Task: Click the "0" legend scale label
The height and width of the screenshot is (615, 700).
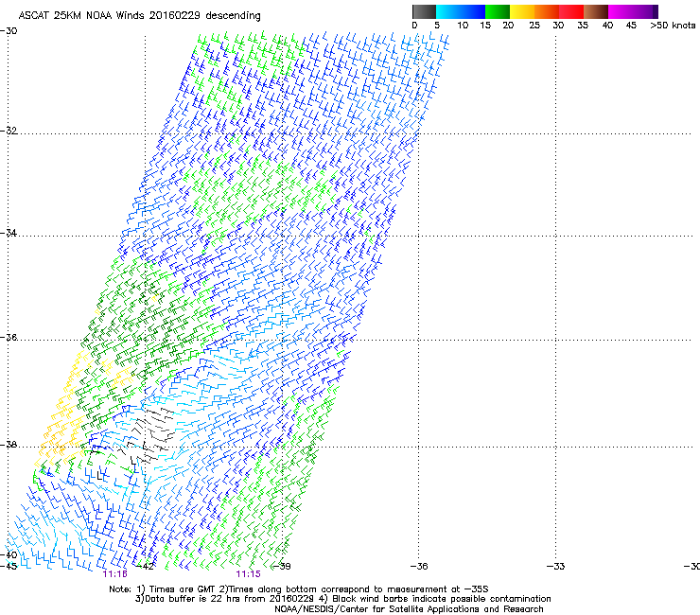Action: tap(414, 26)
